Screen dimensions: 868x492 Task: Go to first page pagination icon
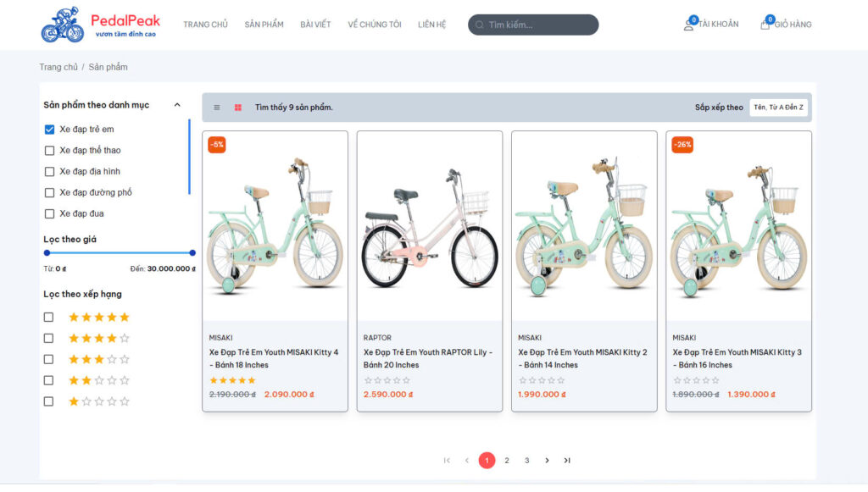coord(447,461)
